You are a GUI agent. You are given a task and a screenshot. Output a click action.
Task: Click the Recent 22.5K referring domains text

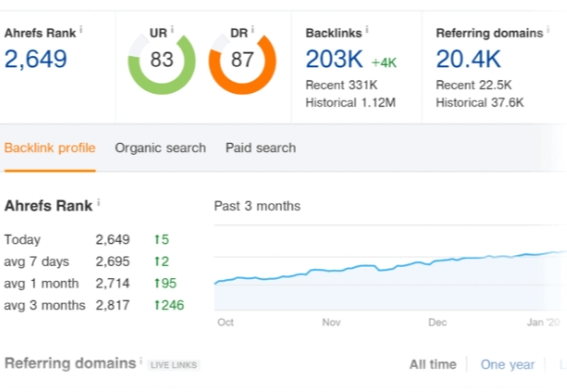coord(474,85)
